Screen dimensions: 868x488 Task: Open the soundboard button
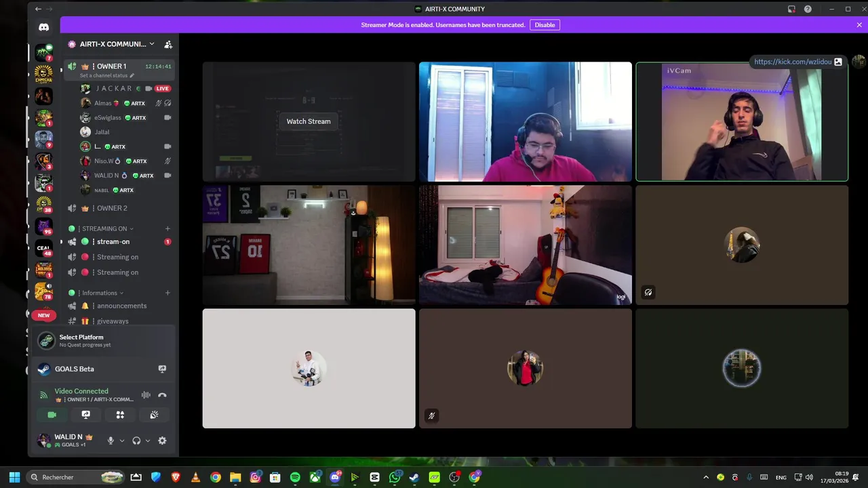(154, 415)
